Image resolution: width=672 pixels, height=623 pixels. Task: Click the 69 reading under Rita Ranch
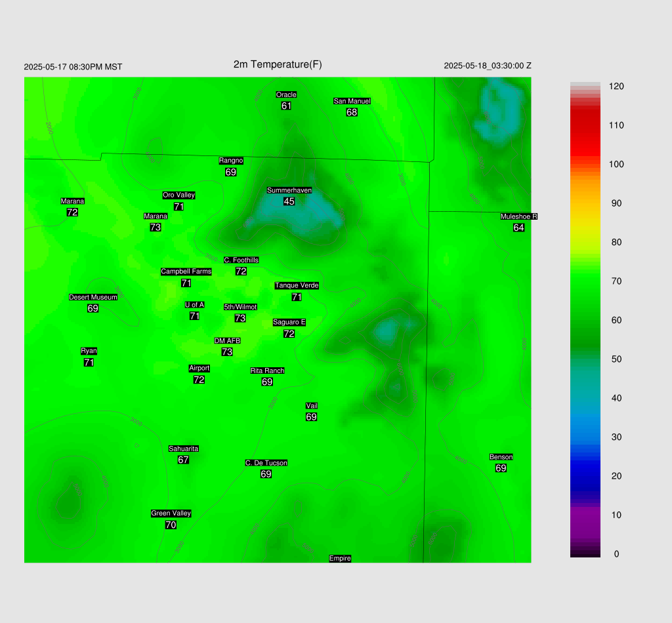point(267,382)
